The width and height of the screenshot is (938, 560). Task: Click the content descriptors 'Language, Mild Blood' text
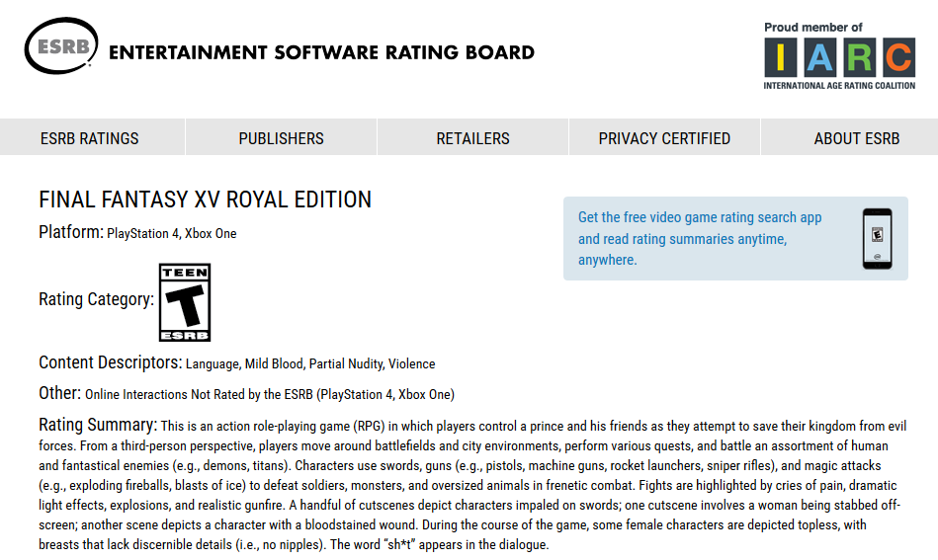pyautogui.click(x=245, y=364)
